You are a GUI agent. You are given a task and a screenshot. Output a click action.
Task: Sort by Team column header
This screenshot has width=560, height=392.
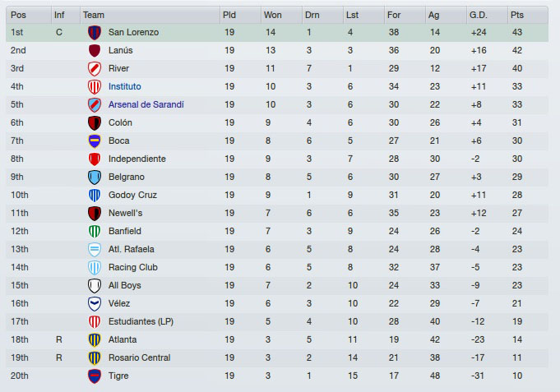pos(94,15)
